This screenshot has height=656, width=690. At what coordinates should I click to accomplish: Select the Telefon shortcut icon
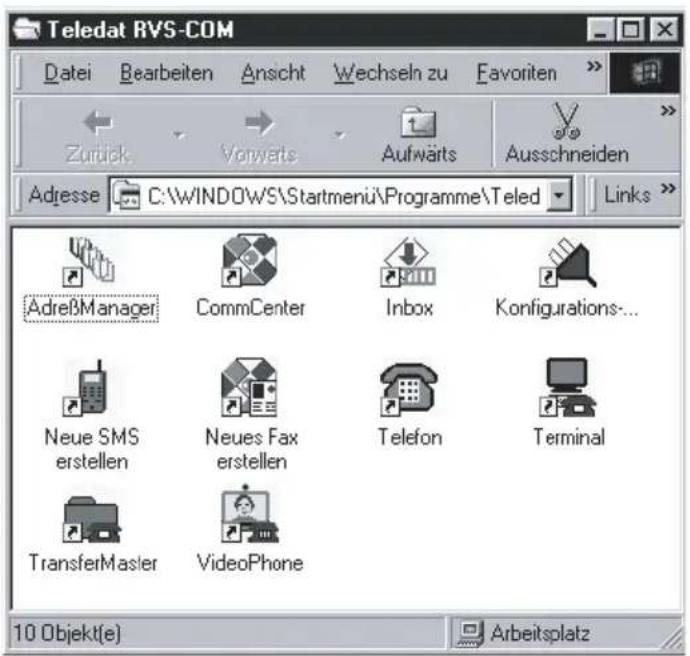408,389
